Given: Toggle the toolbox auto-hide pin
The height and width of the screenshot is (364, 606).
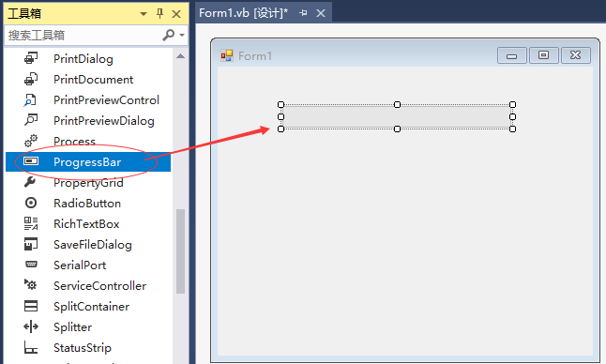Looking at the screenshot, I should pyautogui.click(x=160, y=14).
